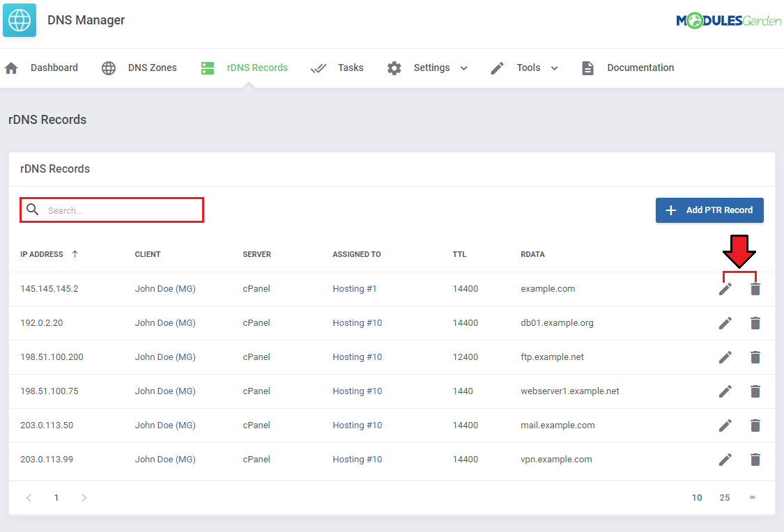Delete the webserver1.example.net record

[755, 391]
